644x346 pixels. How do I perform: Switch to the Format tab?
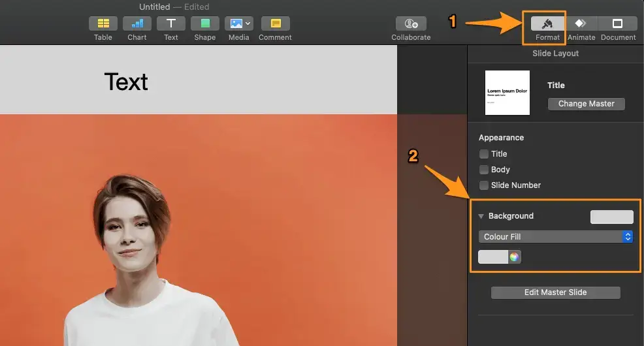547,24
